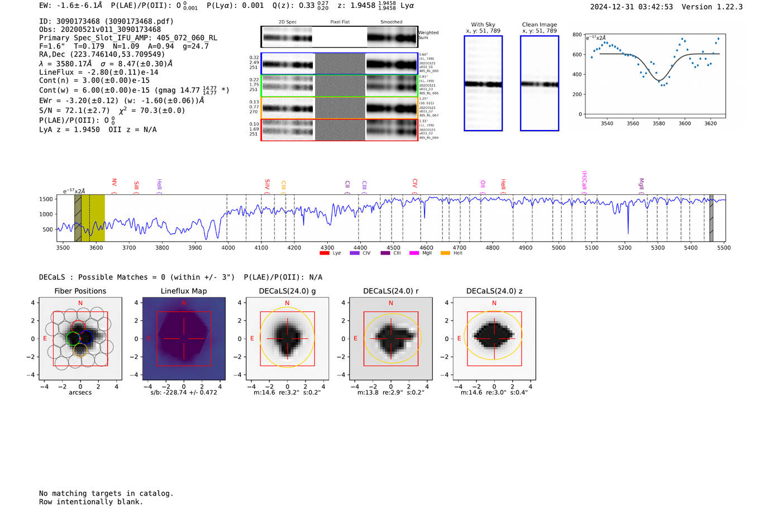Click 'Row intentionally blank.' text
Image resolution: width=782 pixels, height=532 pixels.
tap(91, 502)
